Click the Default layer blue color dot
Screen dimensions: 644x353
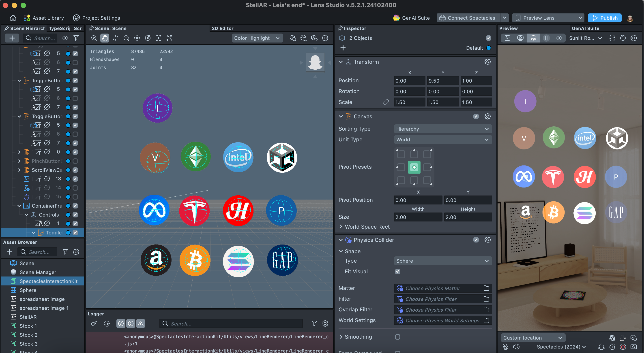tap(489, 48)
